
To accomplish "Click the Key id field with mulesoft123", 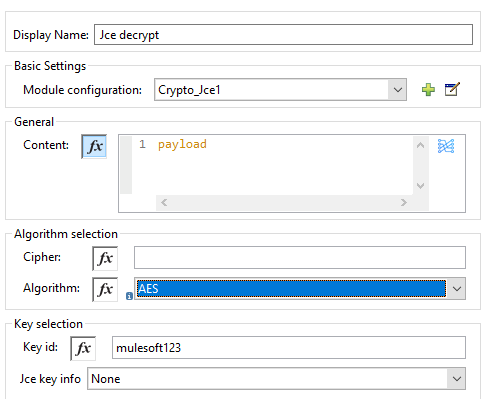I will click(289, 348).
